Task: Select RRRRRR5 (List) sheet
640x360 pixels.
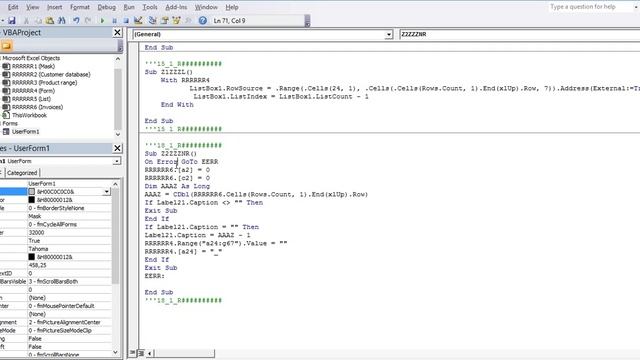Action: click(x=31, y=99)
